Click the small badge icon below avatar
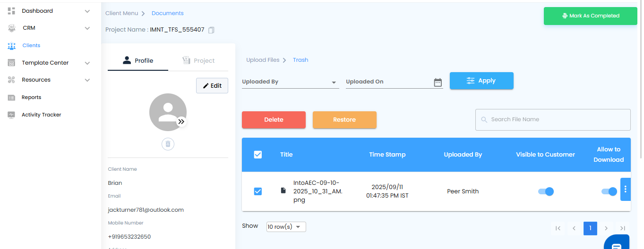The width and height of the screenshot is (644, 249). click(x=168, y=144)
